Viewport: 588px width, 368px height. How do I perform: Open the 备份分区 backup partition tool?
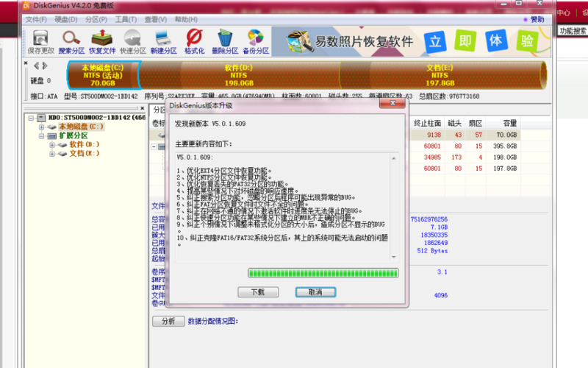(256, 42)
